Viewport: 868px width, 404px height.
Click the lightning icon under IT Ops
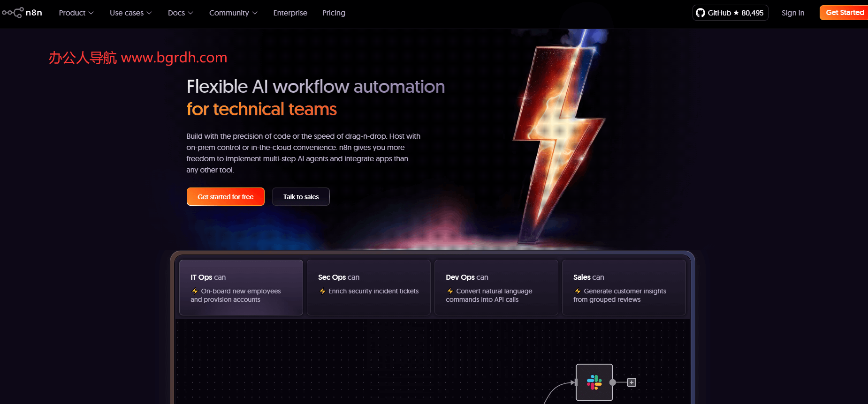195,291
